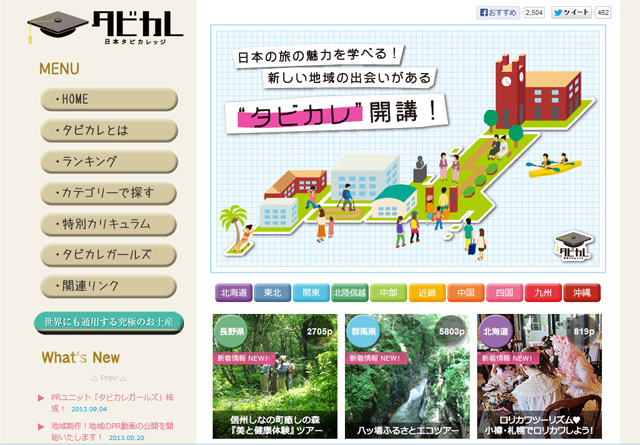Select the 中部 region tab
The width and height of the screenshot is (640, 445).
[389, 293]
